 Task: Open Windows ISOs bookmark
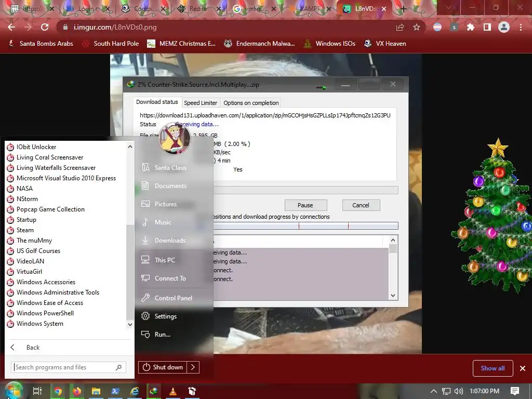tap(329, 44)
